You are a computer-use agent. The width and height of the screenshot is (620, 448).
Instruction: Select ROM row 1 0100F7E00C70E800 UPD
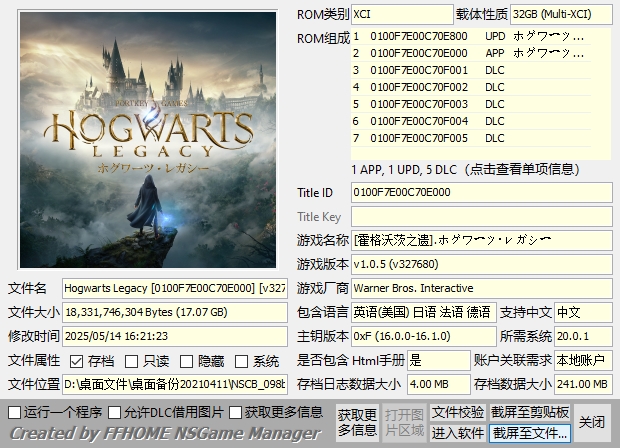[x=471, y=36]
